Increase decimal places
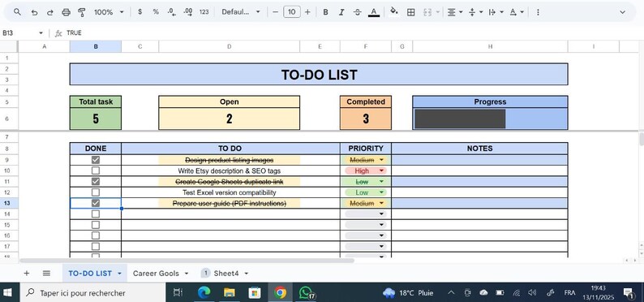The image size is (644, 302). click(x=188, y=12)
